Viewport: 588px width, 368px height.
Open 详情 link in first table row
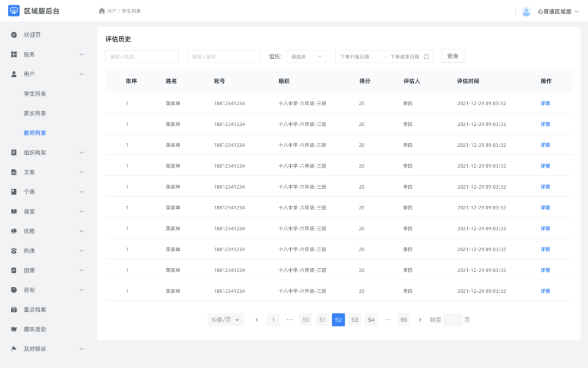pos(545,103)
